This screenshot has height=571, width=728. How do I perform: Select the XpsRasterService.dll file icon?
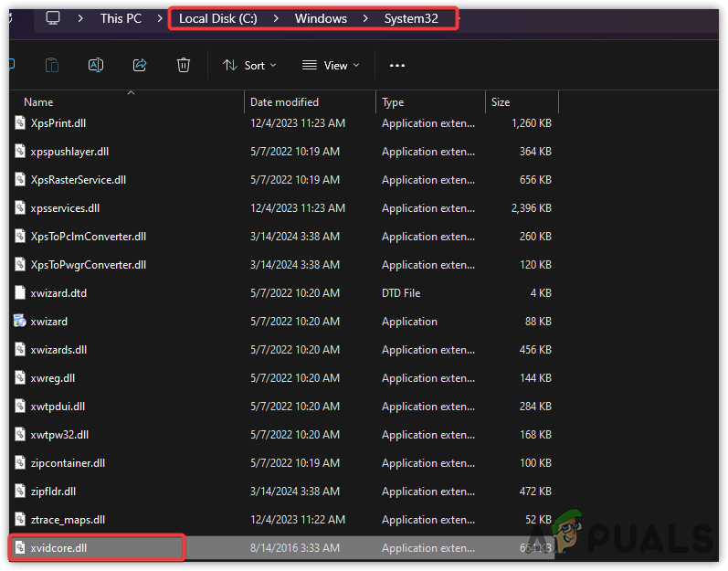coord(20,180)
